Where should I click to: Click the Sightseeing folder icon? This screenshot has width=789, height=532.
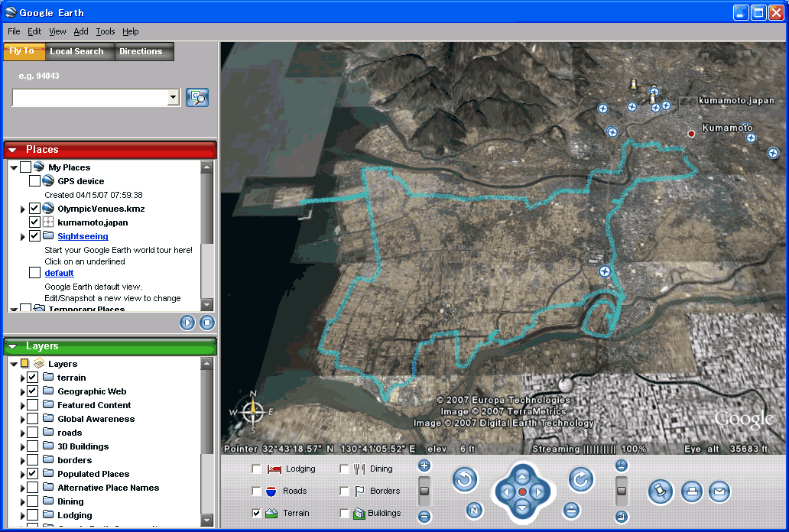[x=48, y=235]
